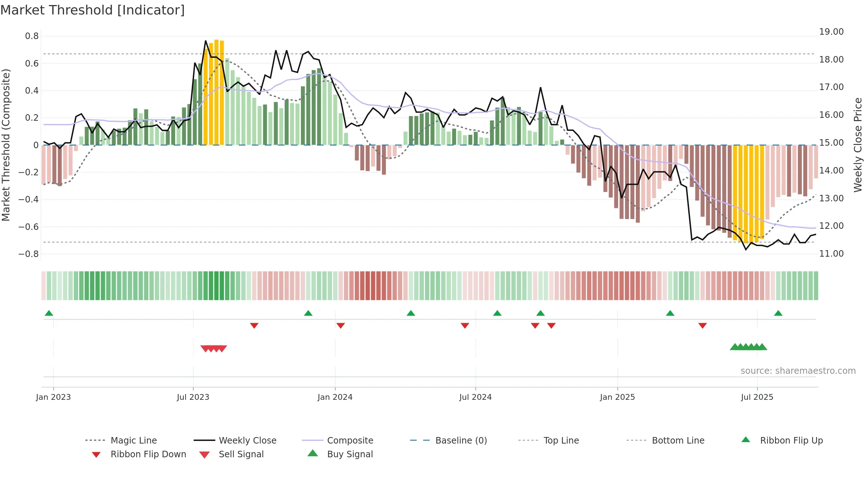Click the Ribbon Flip Up triangle in late September 2024
This screenshot has width=868, height=488.
click(540, 313)
